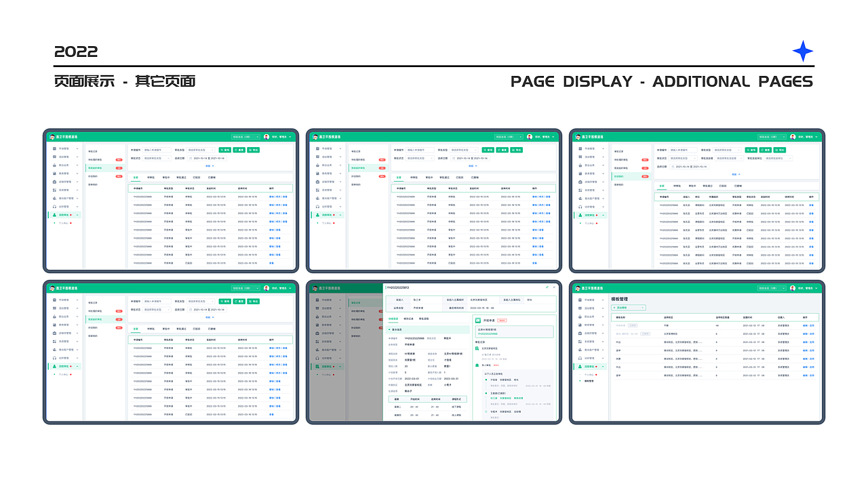Click the mascot logo in top-left screenshot header

click(x=52, y=137)
